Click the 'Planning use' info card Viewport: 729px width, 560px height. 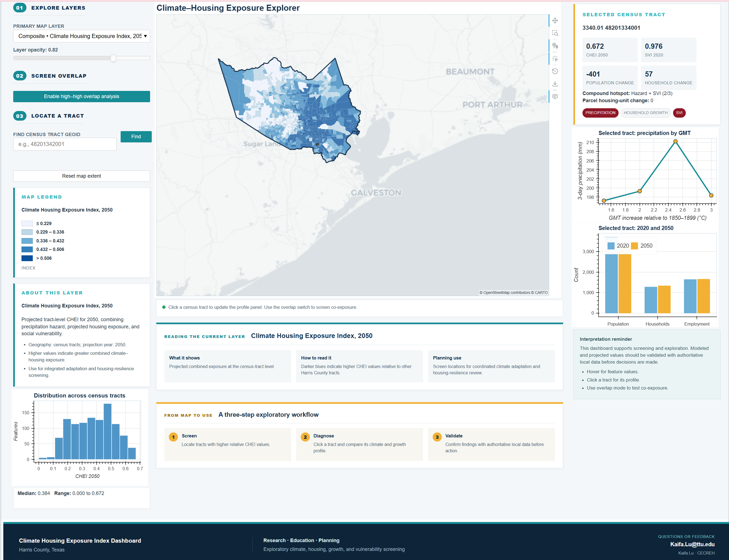click(491, 366)
